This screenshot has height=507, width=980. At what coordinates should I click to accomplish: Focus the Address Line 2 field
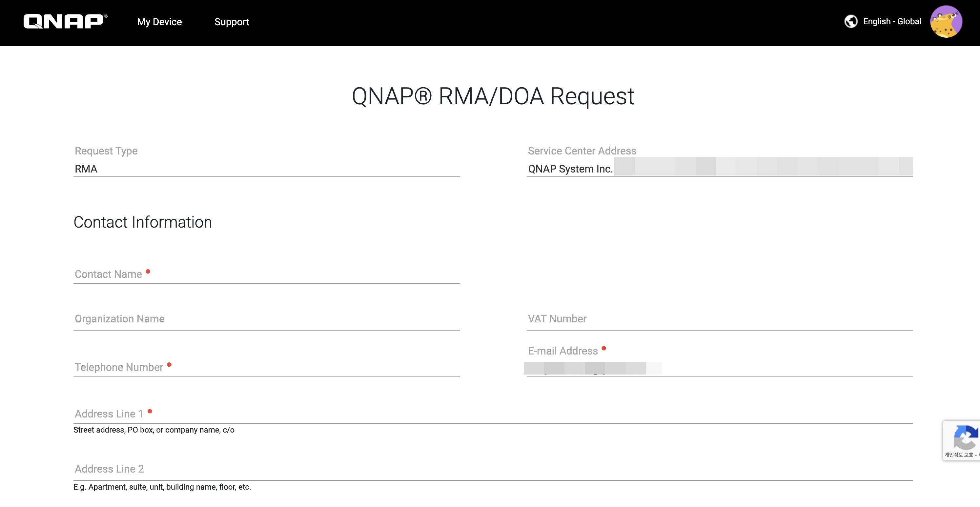[493, 469]
